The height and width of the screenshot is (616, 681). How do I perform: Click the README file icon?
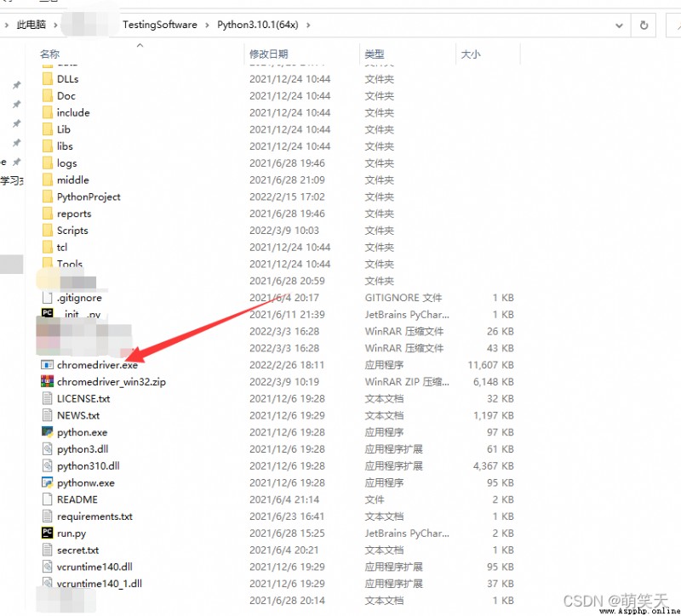point(48,499)
